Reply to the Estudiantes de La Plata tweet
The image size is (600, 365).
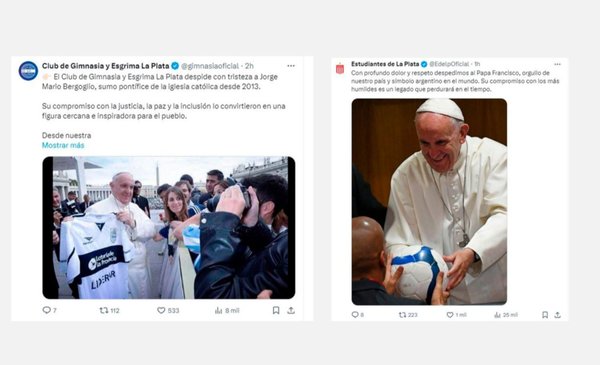tap(355, 315)
